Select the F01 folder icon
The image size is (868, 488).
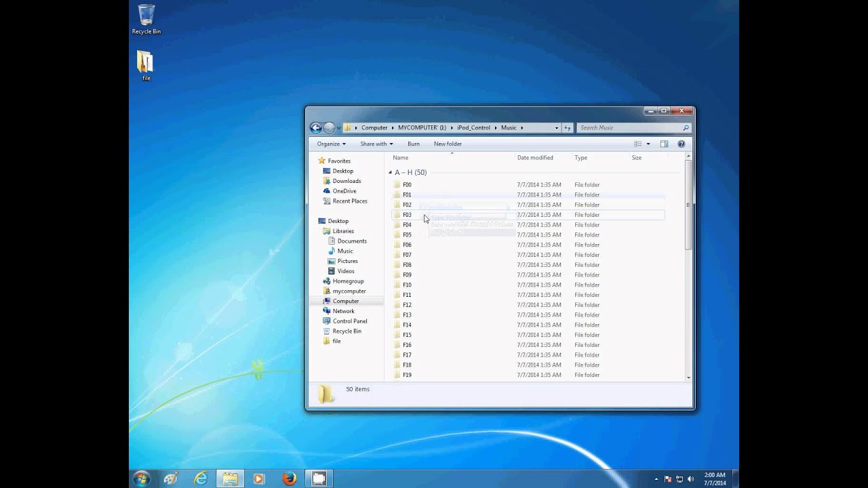point(397,195)
